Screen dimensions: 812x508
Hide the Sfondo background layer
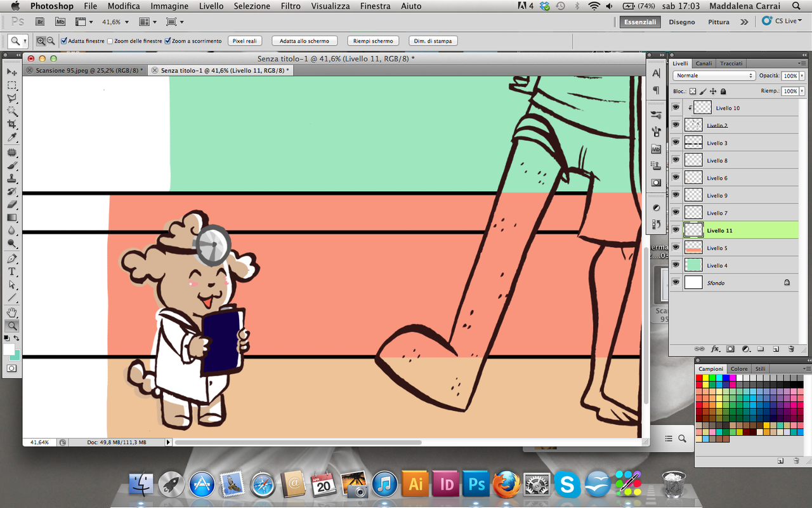click(x=676, y=283)
